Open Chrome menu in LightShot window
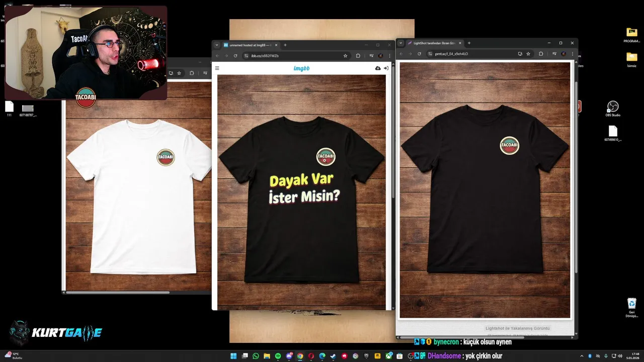This screenshot has width=644, height=362. 573,54
